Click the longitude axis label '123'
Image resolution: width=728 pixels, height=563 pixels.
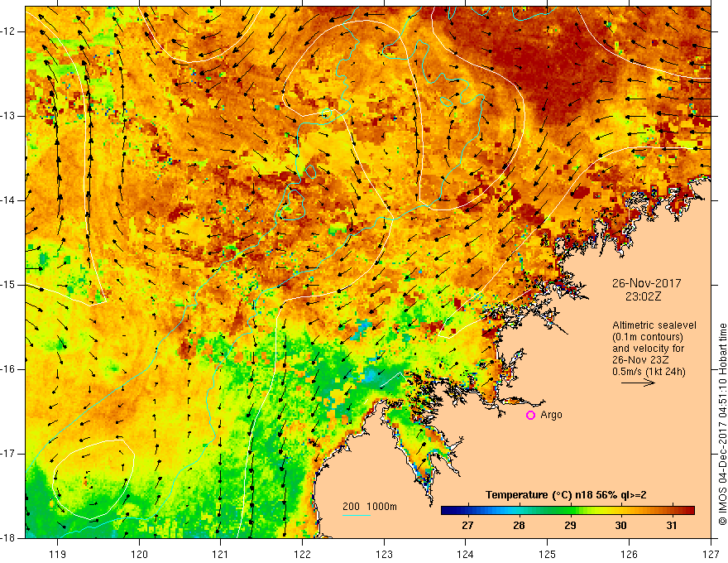(x=384, y=554)
